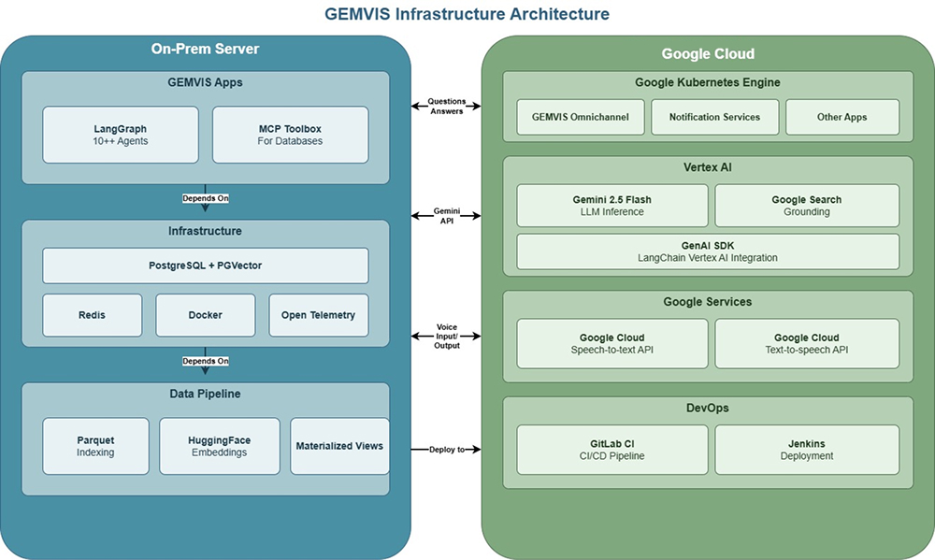935x560 pixels.
Task: Select the HuggingFace Embeddings box
Action: point(220,446)
